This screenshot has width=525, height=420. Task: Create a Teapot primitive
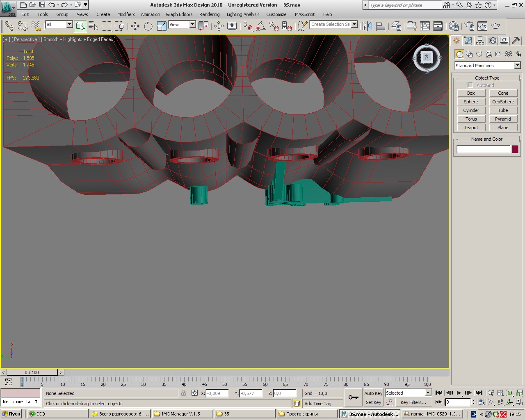tap(471, 128)
